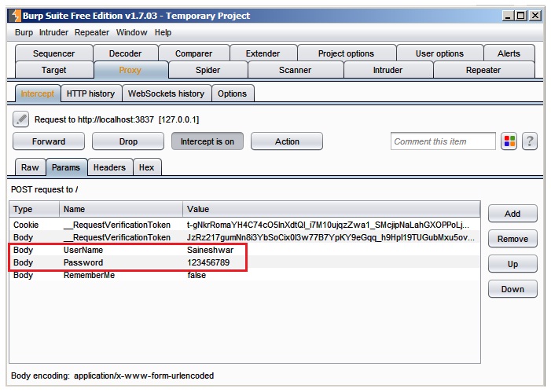Screen dimensions: 551x392
Task: Switch to the Spider tab
Action: pos(208,70)
